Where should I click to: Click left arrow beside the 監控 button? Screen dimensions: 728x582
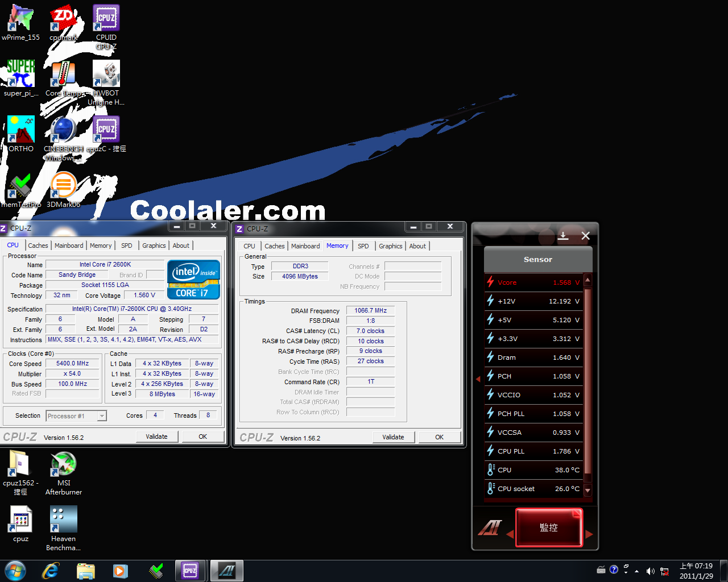(x=510, y=534)
